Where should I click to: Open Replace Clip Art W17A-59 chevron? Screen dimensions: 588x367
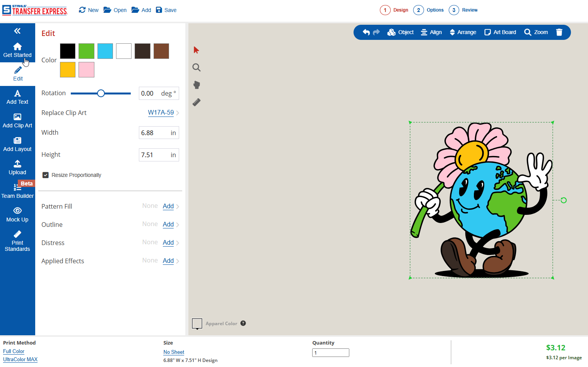(x=178, y=113)
